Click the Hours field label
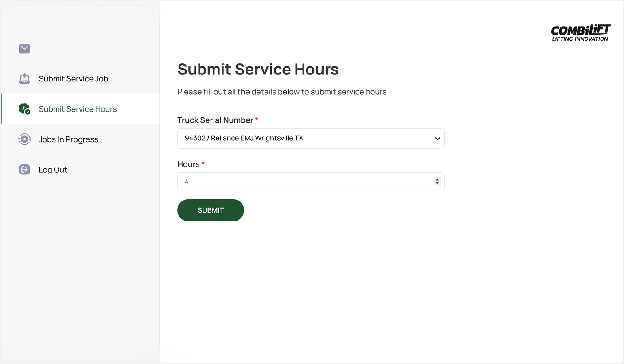This screenshot has height=364, width=624. click(188, 164)
